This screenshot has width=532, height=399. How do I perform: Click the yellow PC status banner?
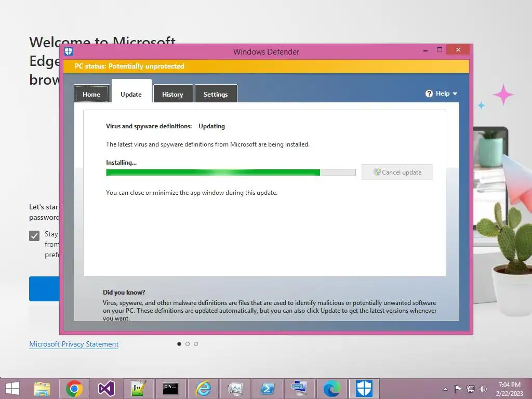[x=267, y=66]
